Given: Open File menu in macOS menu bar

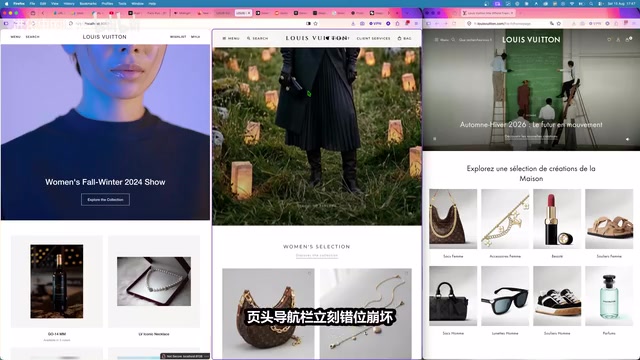Looking at the screenshot, I should coord(32,3).
